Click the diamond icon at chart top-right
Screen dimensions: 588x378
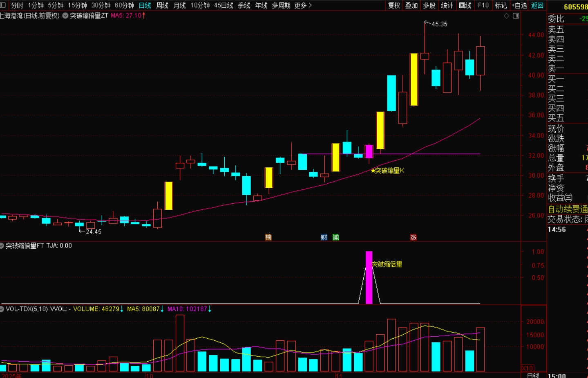506,16
